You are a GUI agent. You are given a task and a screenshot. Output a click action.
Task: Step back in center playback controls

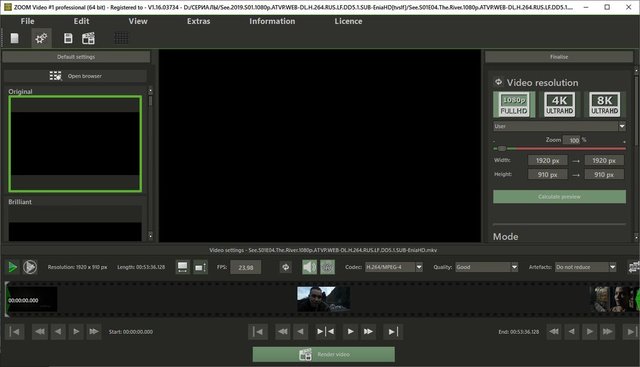click(x=300, y=331)
